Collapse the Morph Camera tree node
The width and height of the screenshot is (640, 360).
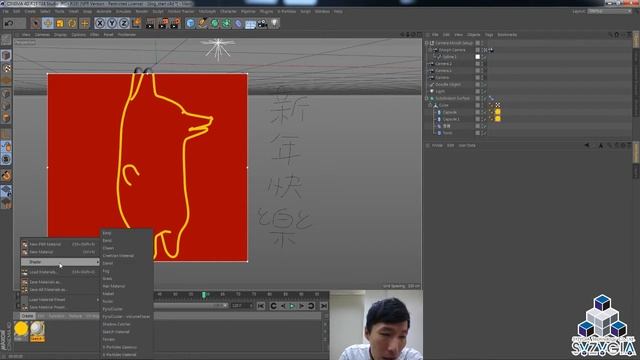pos(430,50)
